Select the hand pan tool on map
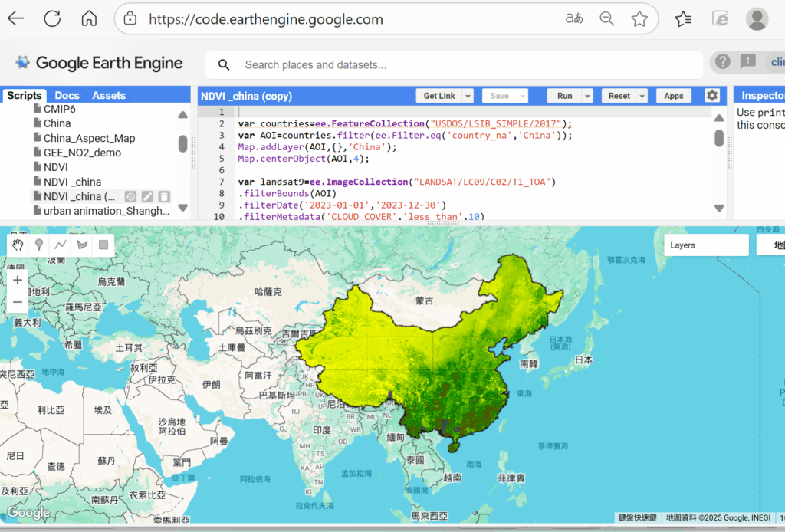The height and width of the screenshot is (532, 785). coord(18,245)
